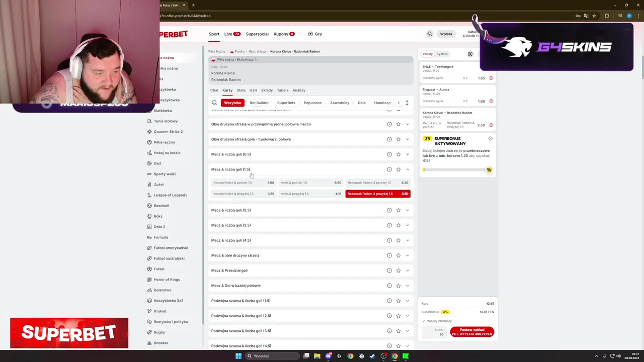Switch to the Stats tab
This screenshot has width=644, height=362.
tap(241, 90)
